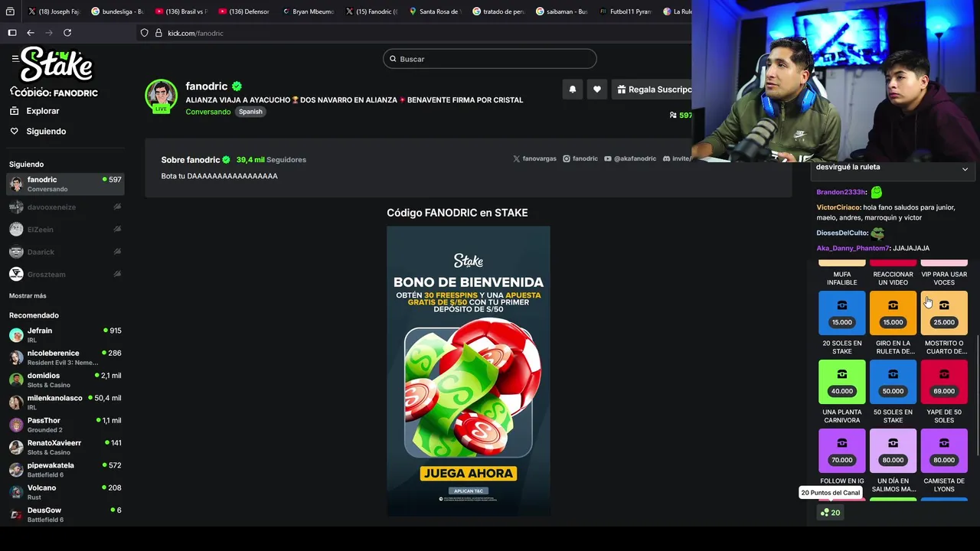Expand the following list with Mostrar más
The height and width of the screenshot is (551, 980).
click(28, 295)
